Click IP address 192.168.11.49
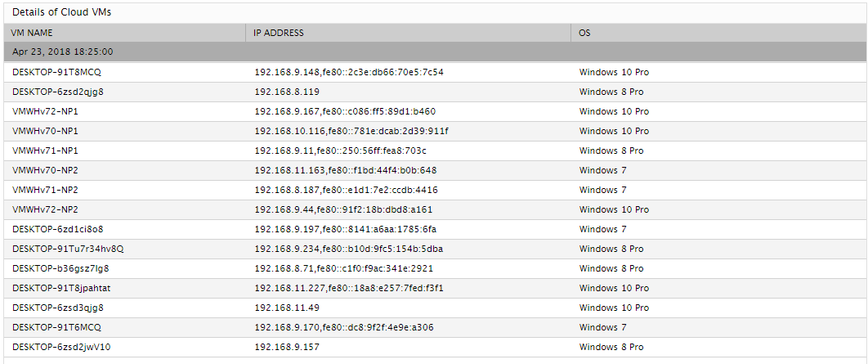Image resolution: width=868 pixels, height=364 pixels. tap(287, 308)
